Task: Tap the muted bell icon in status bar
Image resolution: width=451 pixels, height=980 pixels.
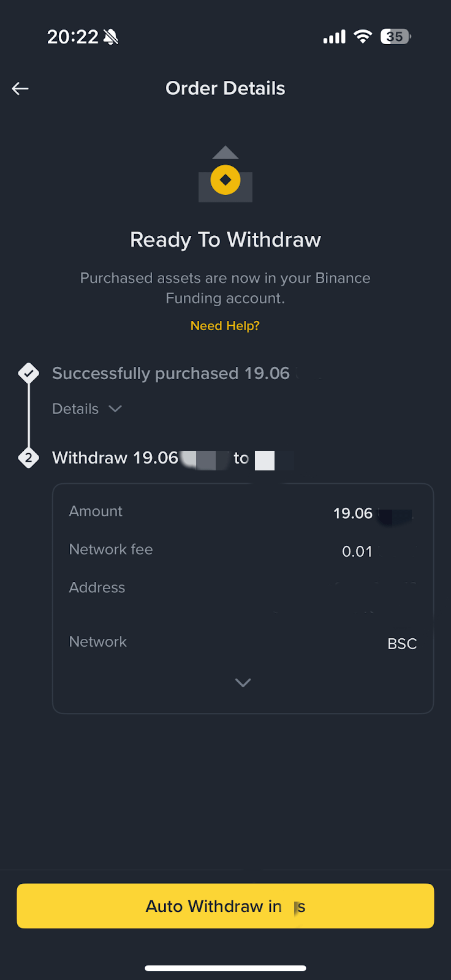Action: [x=111, y=37]
